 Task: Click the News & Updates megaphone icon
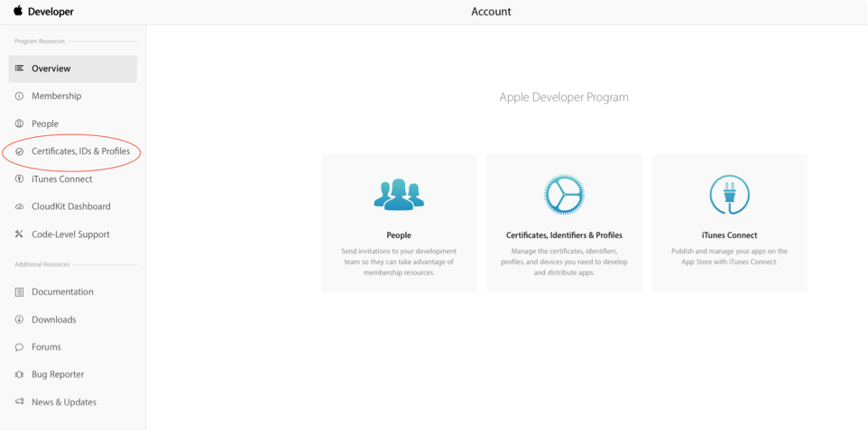point(19,402)
